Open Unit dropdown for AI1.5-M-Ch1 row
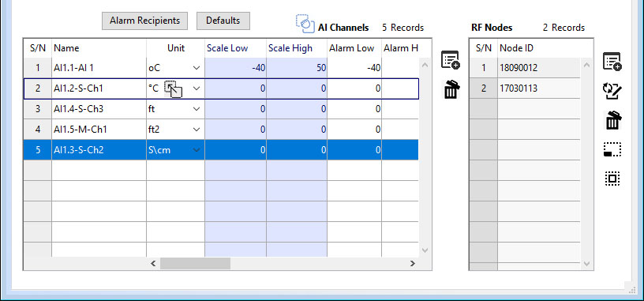This screenshot has height=301, width=644. click(197, 130)
